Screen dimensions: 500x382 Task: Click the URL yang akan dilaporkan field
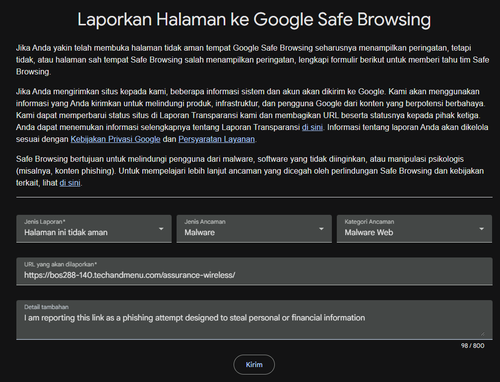click(x=254, y=271)
